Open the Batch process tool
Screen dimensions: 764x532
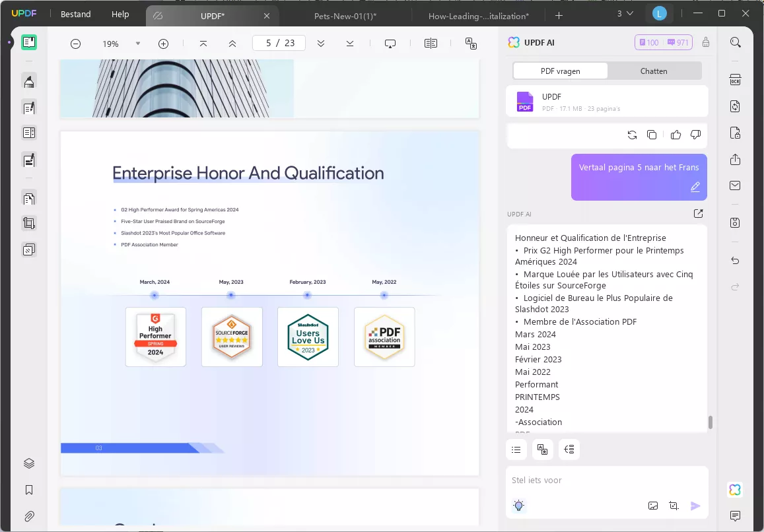29,250
